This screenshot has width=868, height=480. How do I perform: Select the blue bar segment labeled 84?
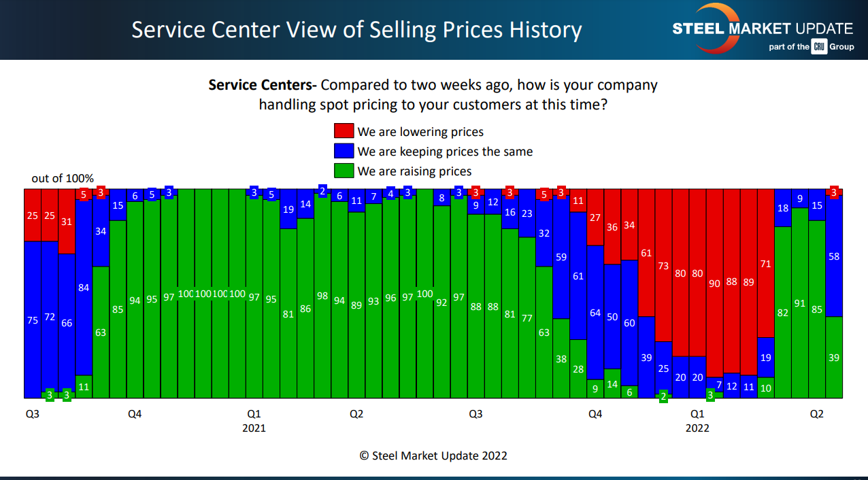click(x=84, y=287)
